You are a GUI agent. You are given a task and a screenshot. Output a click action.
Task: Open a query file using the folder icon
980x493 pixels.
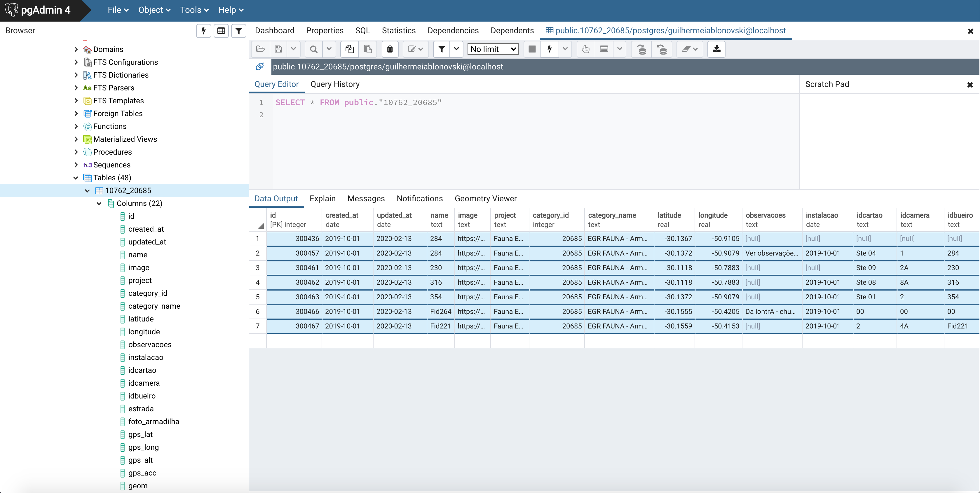(x=260, y=49)
